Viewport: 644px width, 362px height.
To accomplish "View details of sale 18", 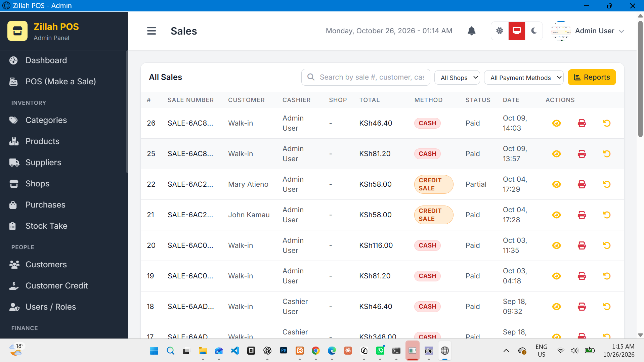I will pos(557,307).
